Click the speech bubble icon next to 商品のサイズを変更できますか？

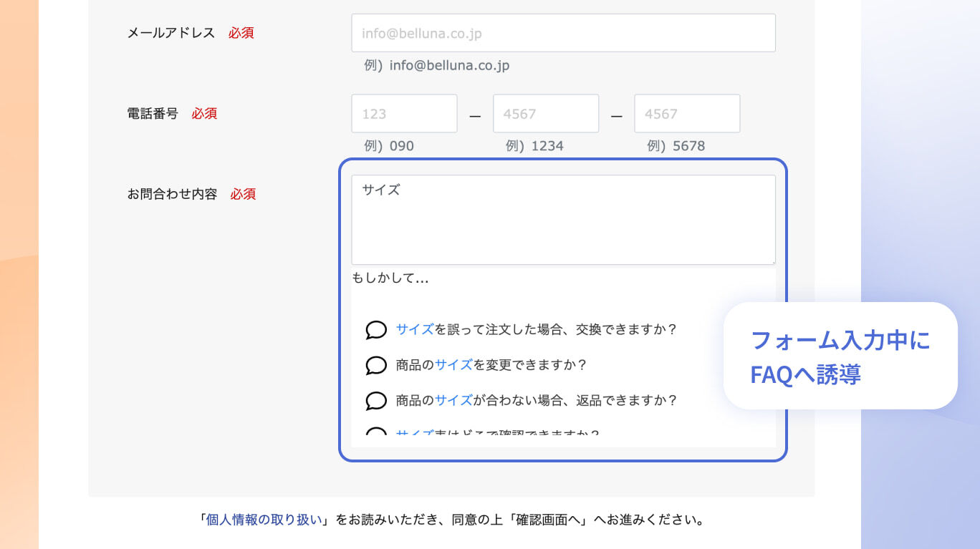(375, 365)
